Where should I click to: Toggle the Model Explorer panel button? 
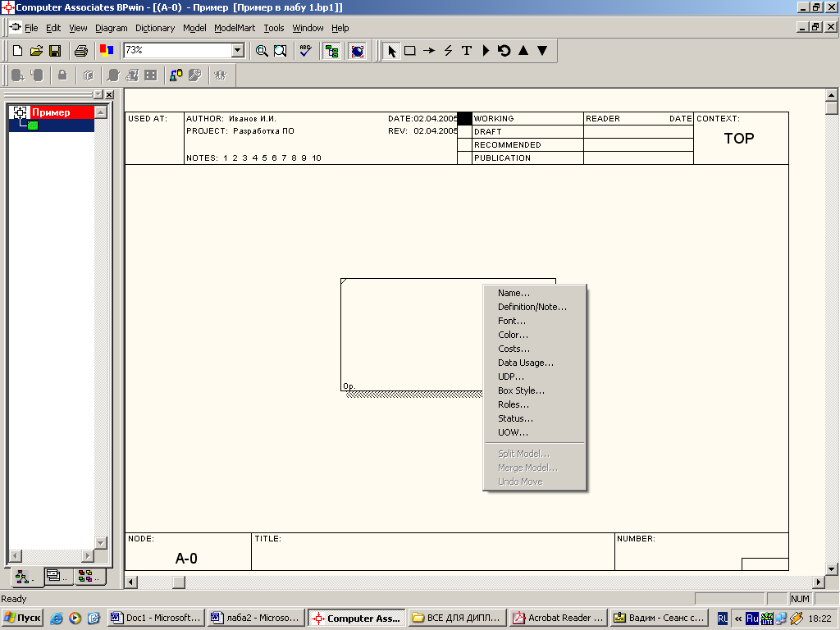point(332,51)
